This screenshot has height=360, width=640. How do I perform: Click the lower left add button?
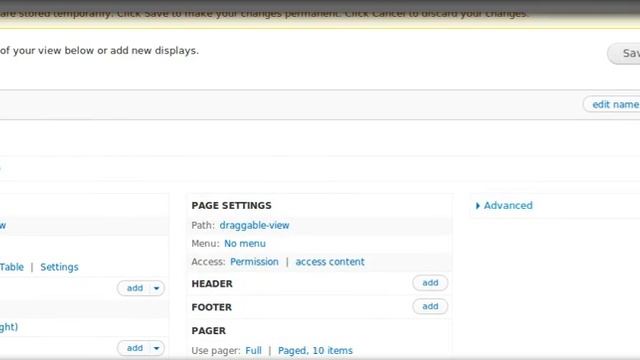pyautogui.click(x=135, y=348)
